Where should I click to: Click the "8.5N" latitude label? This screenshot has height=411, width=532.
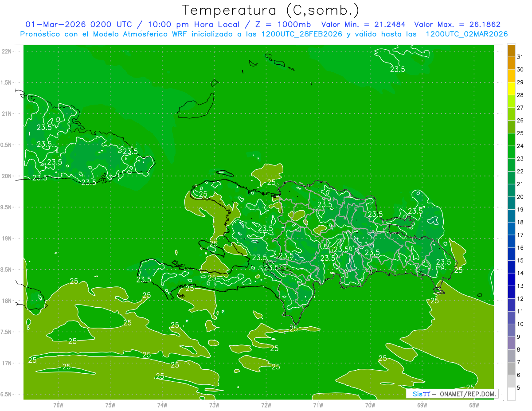click(x=7, y=270)
